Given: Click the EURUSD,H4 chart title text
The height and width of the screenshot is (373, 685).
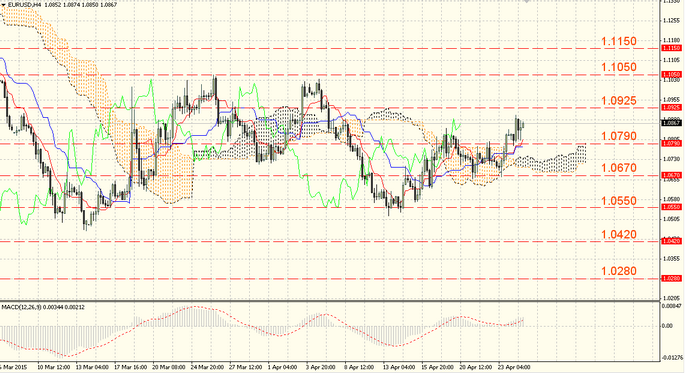Looking at the screenshot, I should pos(23,5).
